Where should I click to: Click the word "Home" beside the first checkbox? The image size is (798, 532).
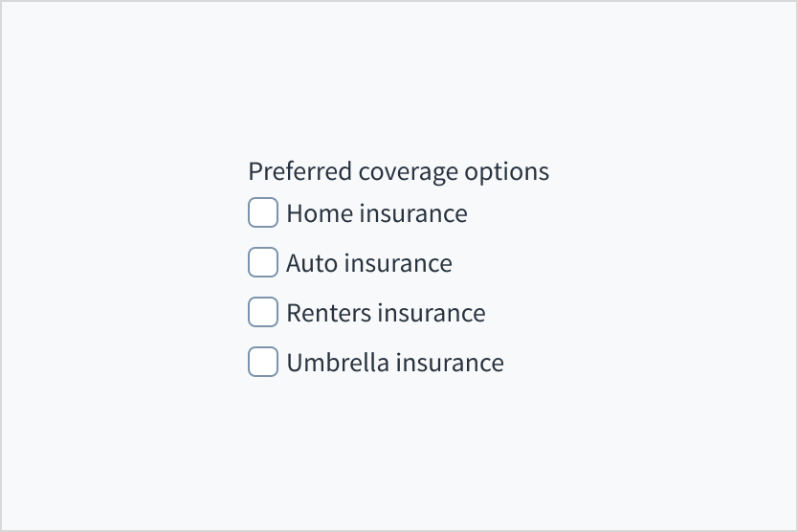point(320,213)
